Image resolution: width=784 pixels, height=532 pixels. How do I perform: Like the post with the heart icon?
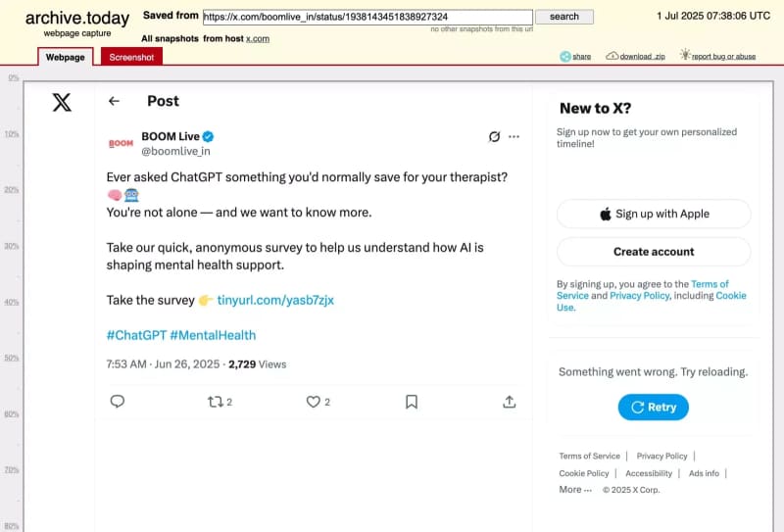pyautogui.click(x=314, y=402)
